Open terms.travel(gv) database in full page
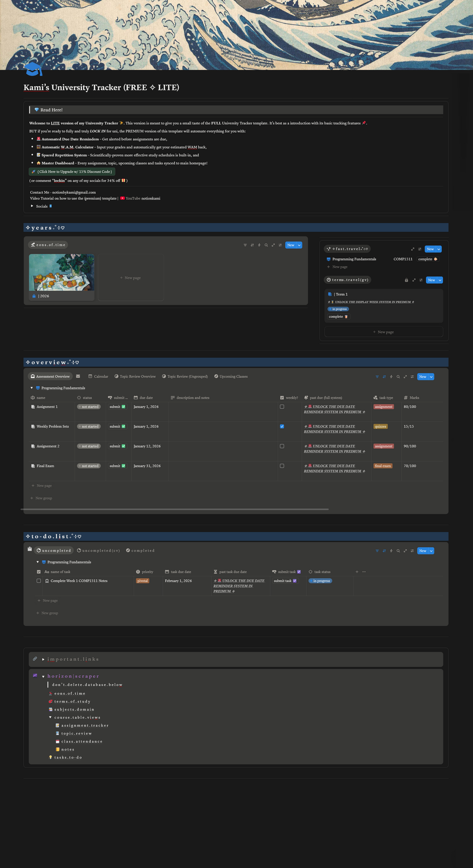This screenshot has height=868, width=473. (x=414, y=280)
